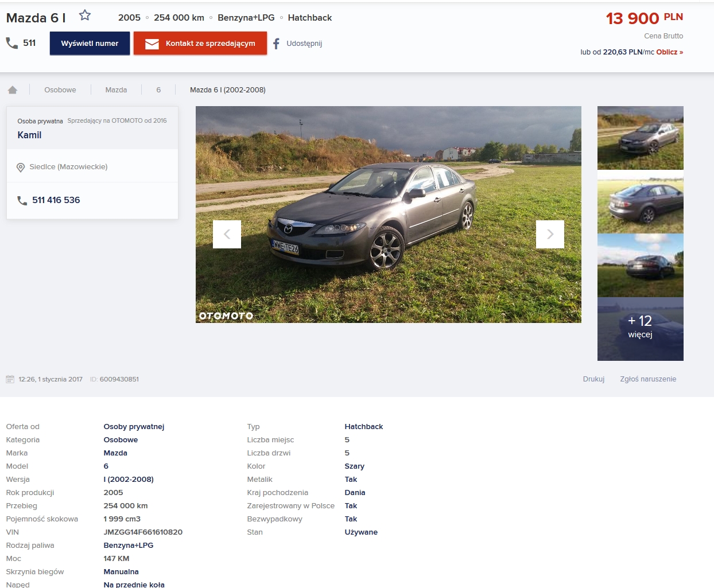Click the phone icon beside 511 416 536
Viewport: 714px width, 588px height.
tap(22, 201)
